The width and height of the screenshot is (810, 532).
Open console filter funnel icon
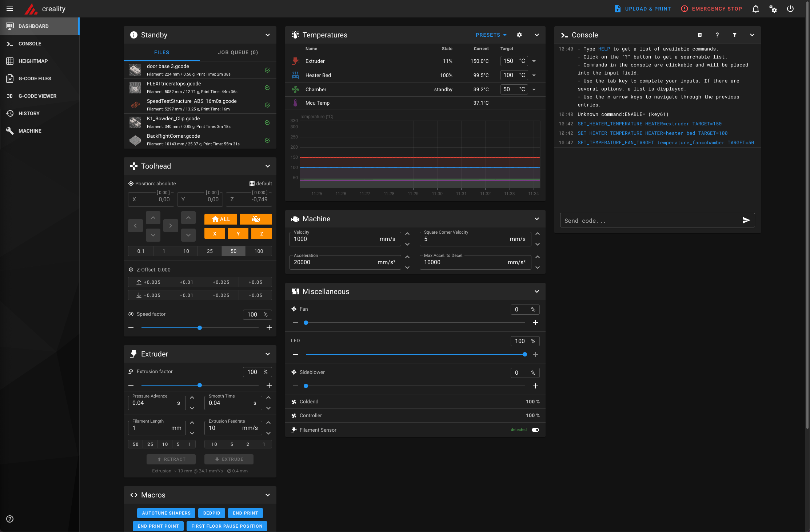pyautogui.click(x=734, y=35)
